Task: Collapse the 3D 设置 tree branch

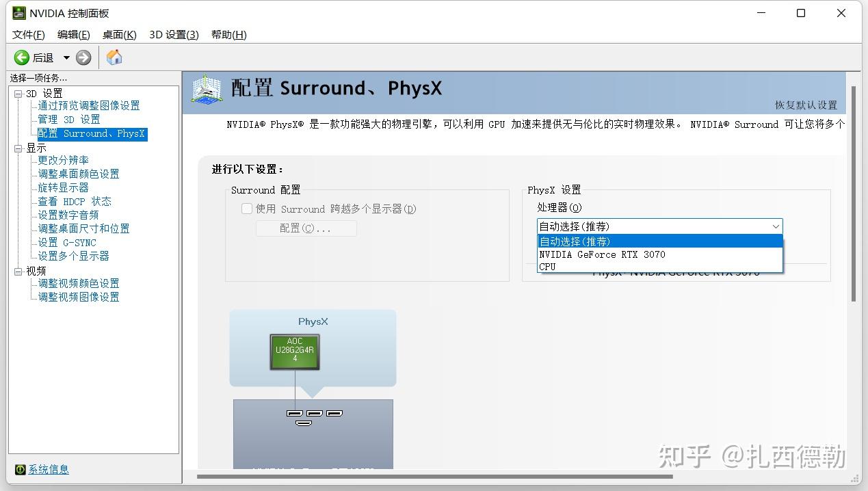Action: 20,93
